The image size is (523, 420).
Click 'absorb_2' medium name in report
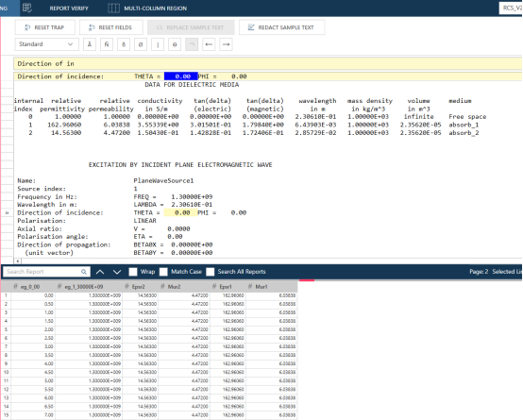(464, 133)
